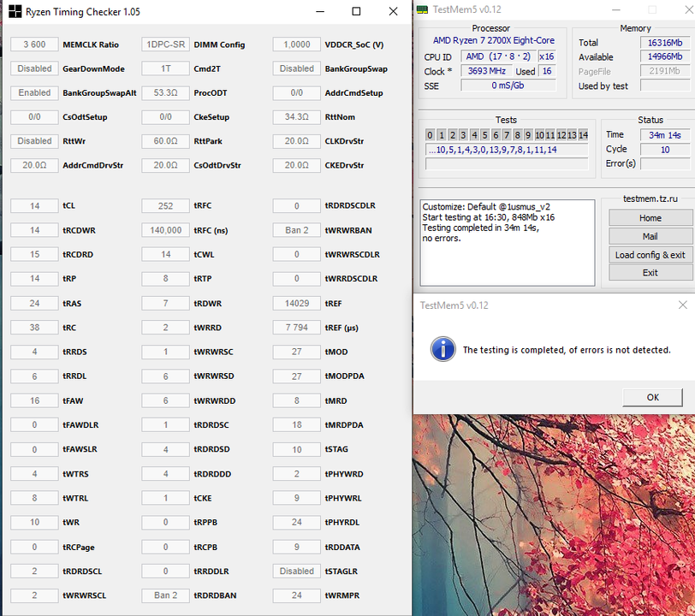Minimize the Ryzen Timing Checker window

pos(320,11)
